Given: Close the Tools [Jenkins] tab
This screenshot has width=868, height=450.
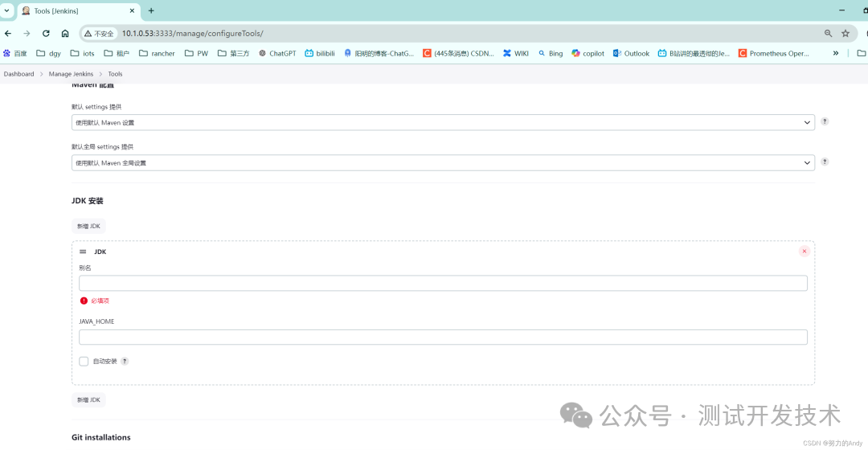Looking at the screenshot, I should [x=132, y=10].
